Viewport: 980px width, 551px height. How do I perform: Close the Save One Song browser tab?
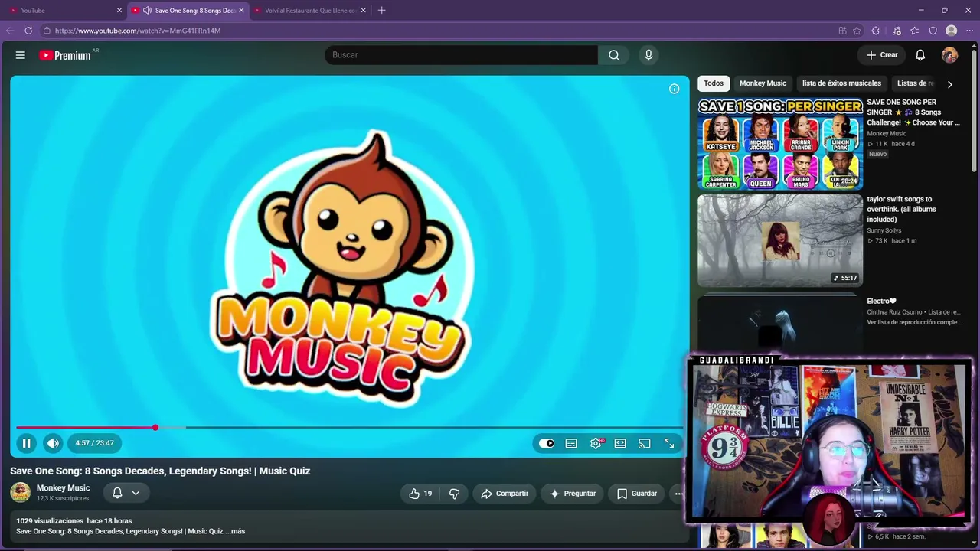[241, 11]
